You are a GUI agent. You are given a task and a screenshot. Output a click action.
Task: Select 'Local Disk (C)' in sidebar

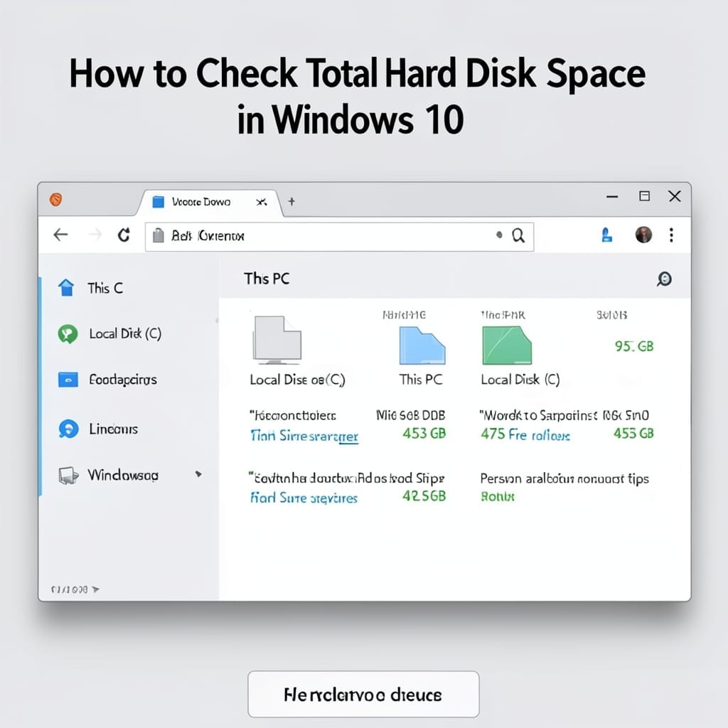pyautogui.click(x=125, y=334)
